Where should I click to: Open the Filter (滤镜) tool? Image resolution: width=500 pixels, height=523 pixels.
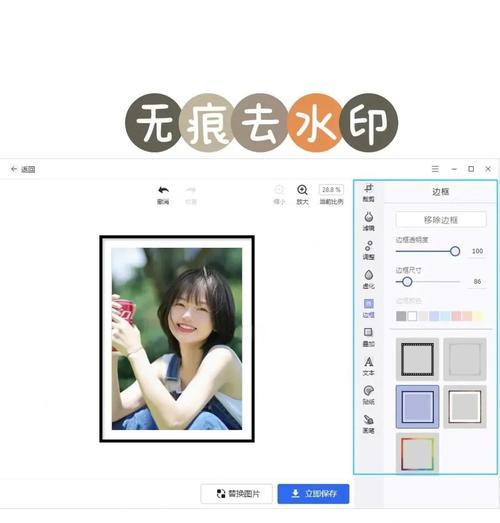pyautogui.click(x=368, y=221)
